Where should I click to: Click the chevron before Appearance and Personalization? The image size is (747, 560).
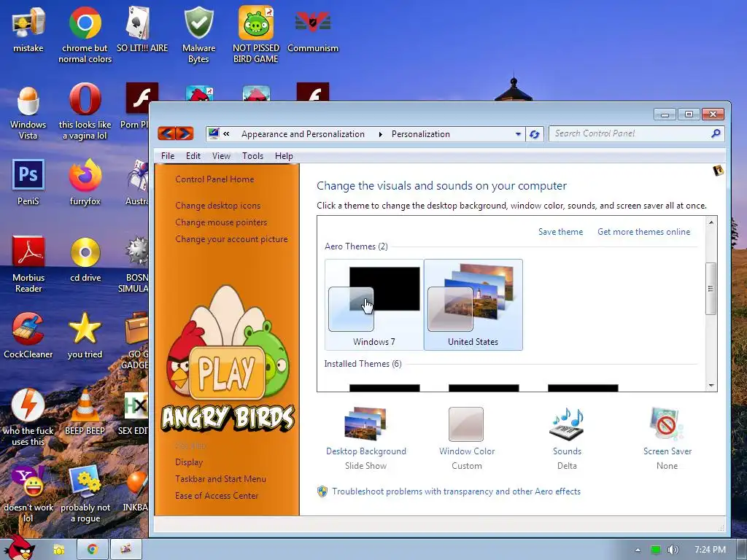pos(226,134)
